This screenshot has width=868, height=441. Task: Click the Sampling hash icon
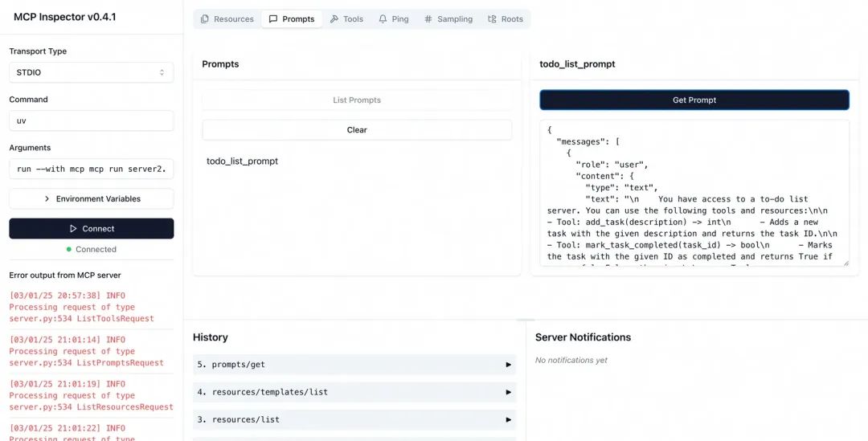428,19
